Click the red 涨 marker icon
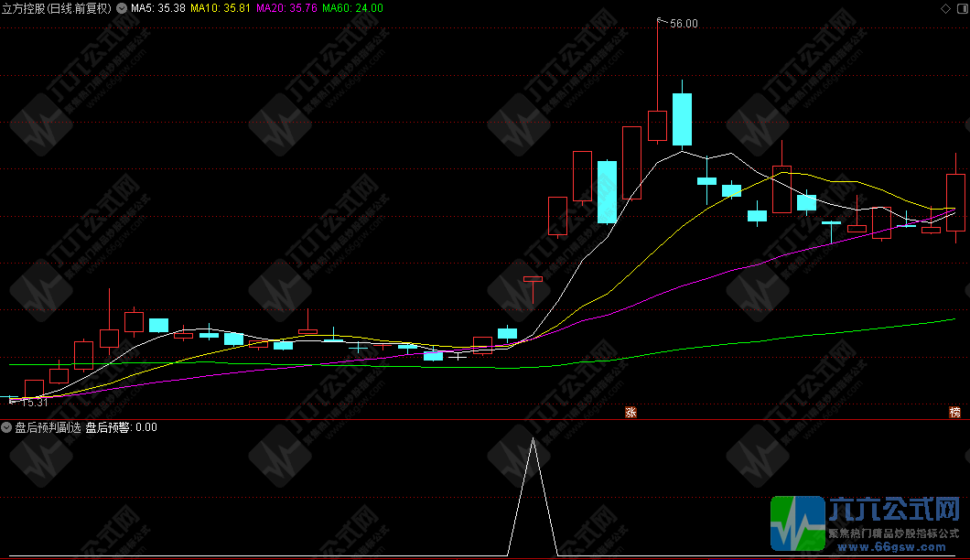This screenshot has width=970, height=560. tap(630, 412)
